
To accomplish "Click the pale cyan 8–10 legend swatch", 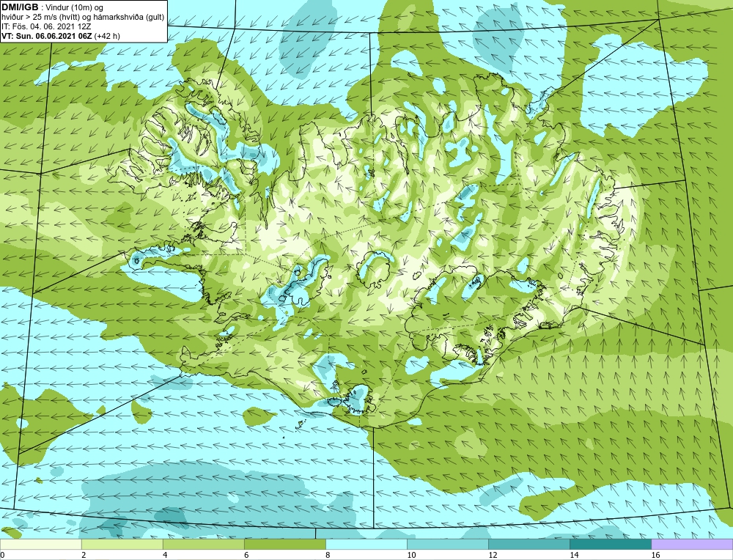I will pos(366,545).
